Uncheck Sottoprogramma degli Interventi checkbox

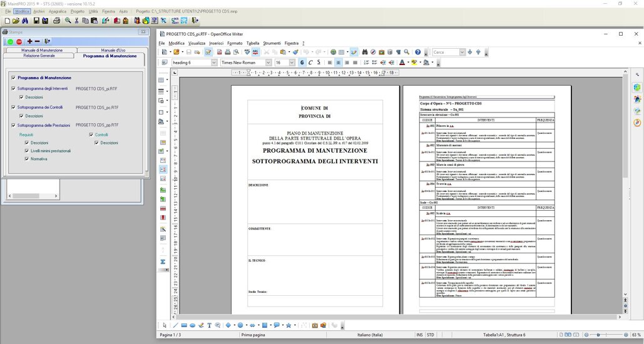[13, 89]
